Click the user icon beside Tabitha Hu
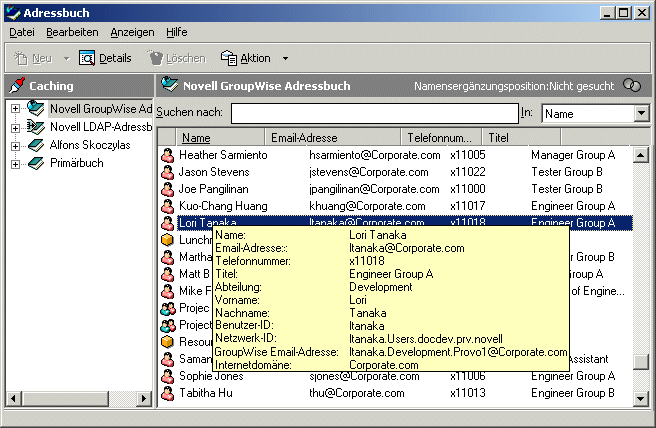The width and height of the screenshot is (656, 428). (168, 393)
